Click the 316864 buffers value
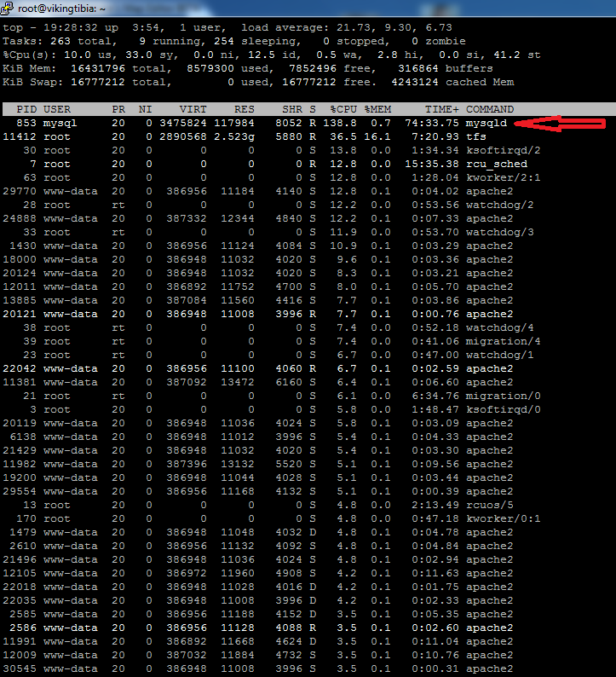This screenshot has height=677, width=616. (x=418, y=69)
